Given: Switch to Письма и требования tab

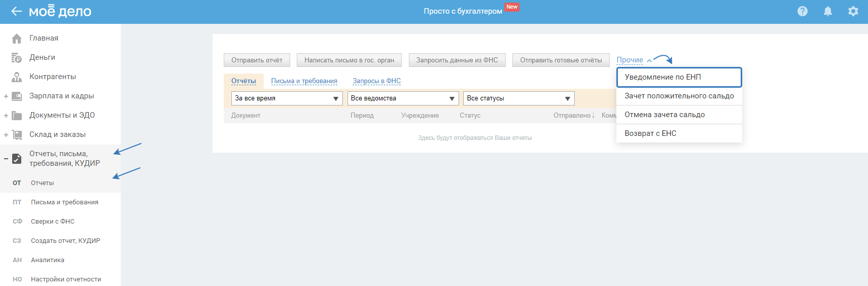Looking at the screenshot, I should coord(304,81).
